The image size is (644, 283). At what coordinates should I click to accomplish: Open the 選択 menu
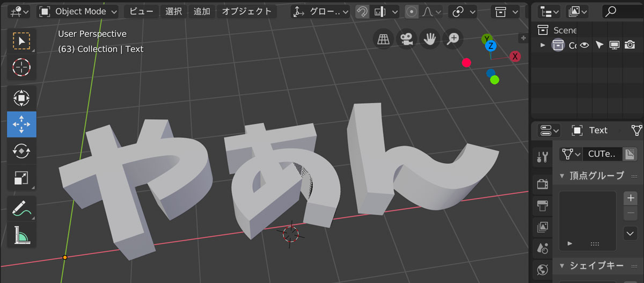(x=174, y=11)
